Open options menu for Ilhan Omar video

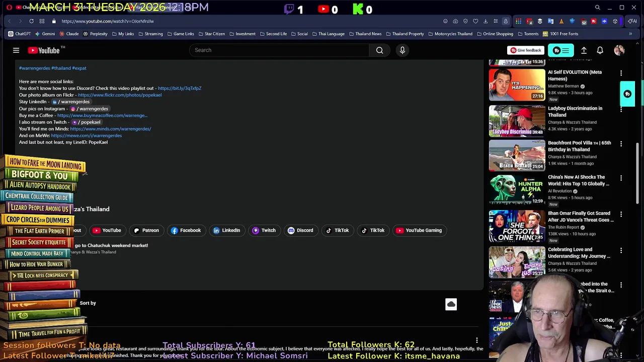tap(621, 215)
